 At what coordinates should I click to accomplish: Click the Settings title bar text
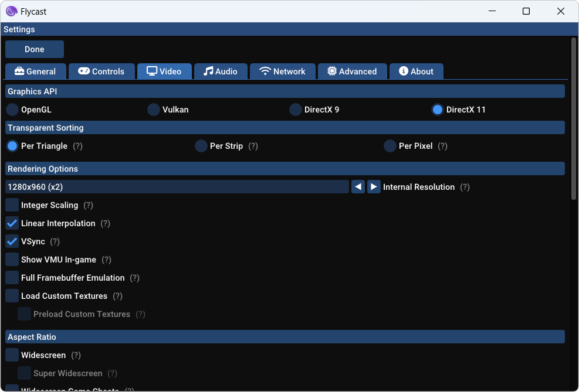19,29
